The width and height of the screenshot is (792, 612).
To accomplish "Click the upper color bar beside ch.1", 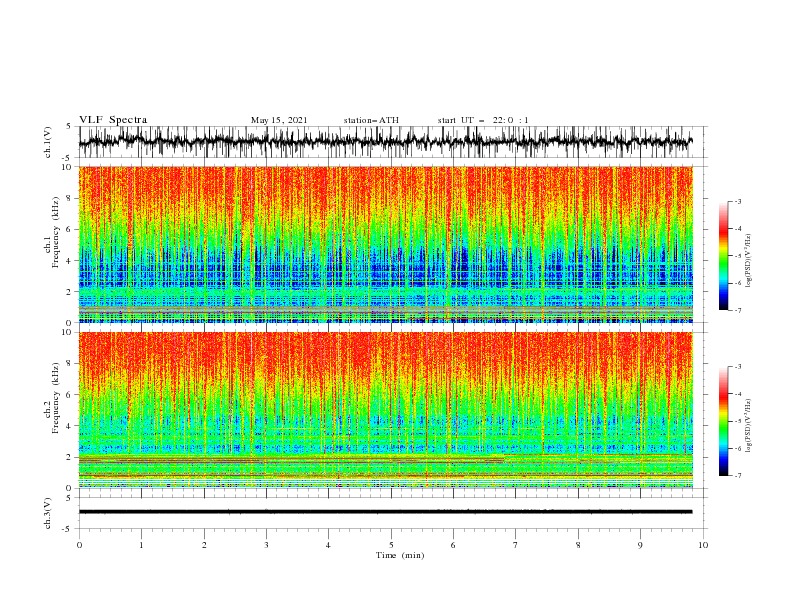I will [x=723, y=255].
